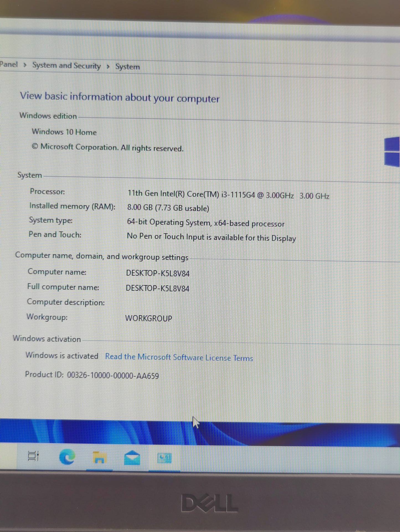The image size is (400, 532).
Task: Click the 'Processor:' label
Action: point(47,192)
